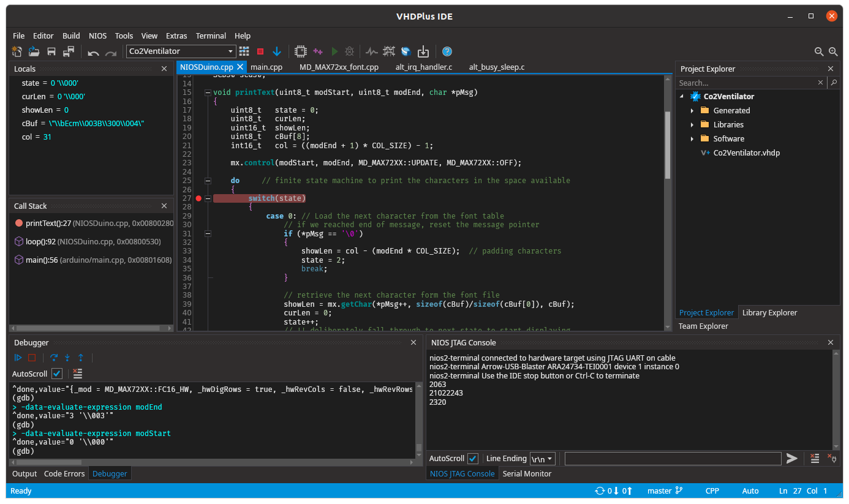Click the zoom in magnifier icon
This screenshot has height=504, width=849.
pyautogui.click(x=833, y=52)
